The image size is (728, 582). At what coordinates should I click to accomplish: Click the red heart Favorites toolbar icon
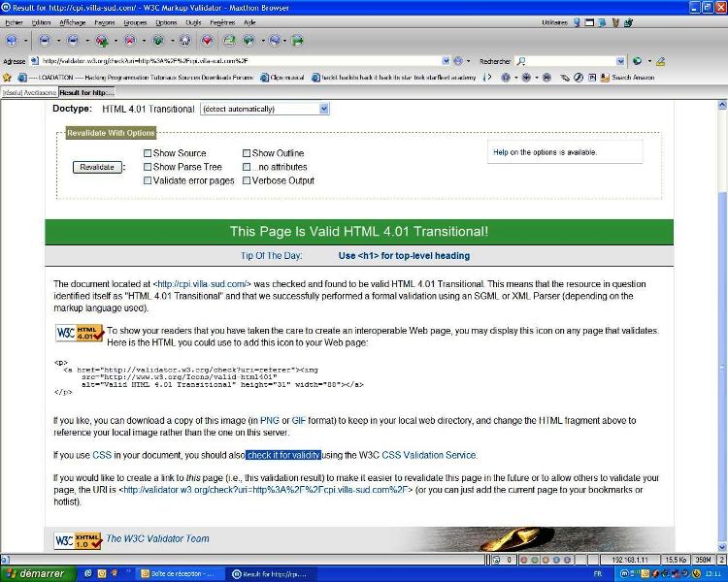(208, 41)
